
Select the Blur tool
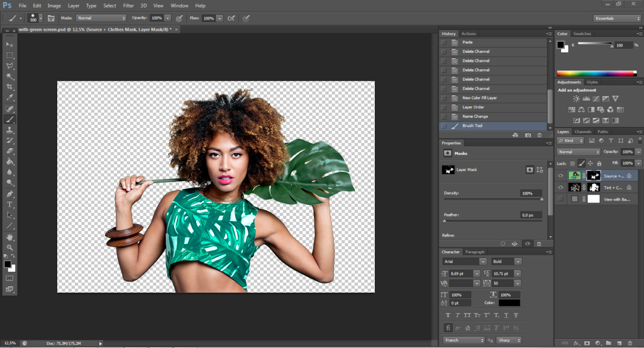click(x=9, y=172)
